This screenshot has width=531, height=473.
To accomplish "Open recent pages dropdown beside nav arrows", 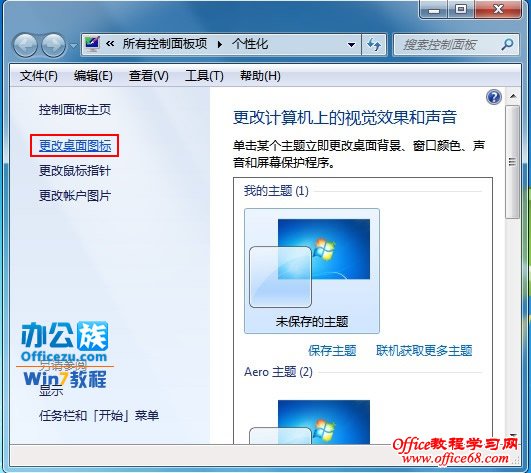I will pyautogui.click(x=73, y=45).
